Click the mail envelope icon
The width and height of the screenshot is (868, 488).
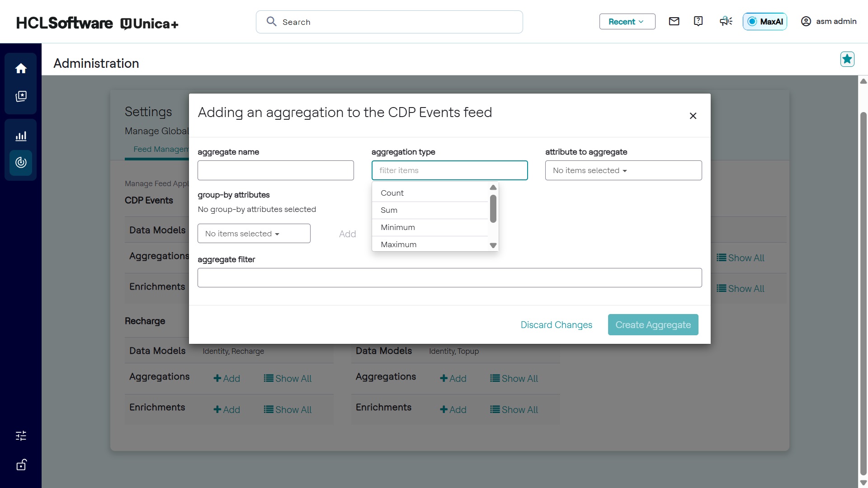pos(674,21)
